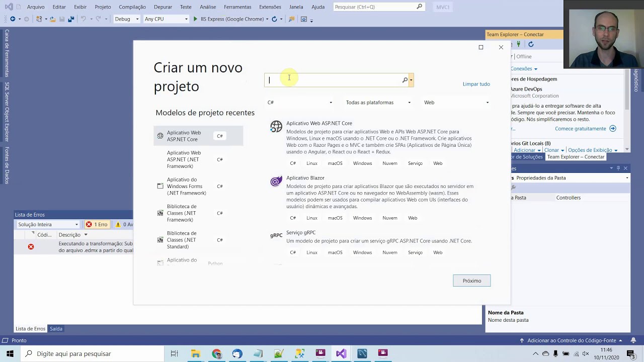Open the 'Exibir' menu
Image resolution: width=644 pixels, height=362 pixels.
coord(80,7)
